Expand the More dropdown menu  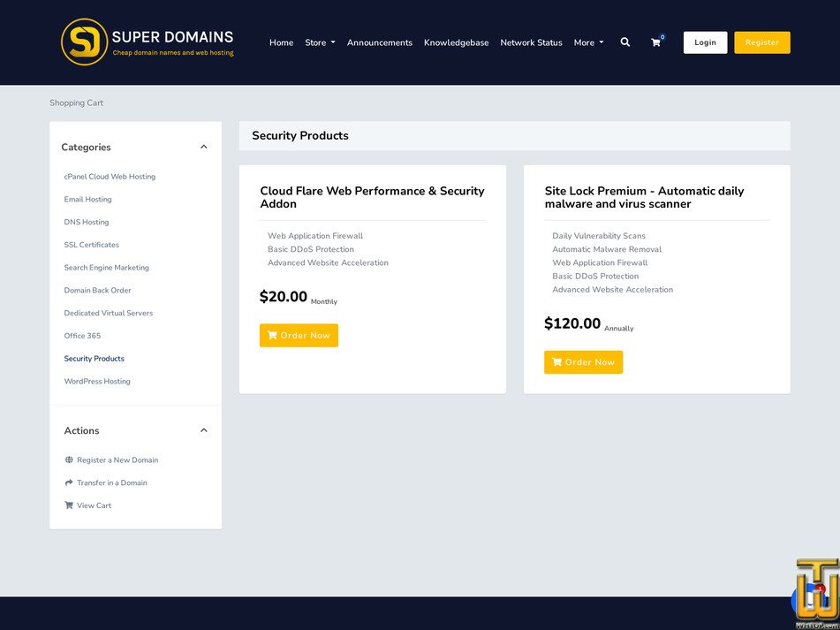(x=588, y=42)
